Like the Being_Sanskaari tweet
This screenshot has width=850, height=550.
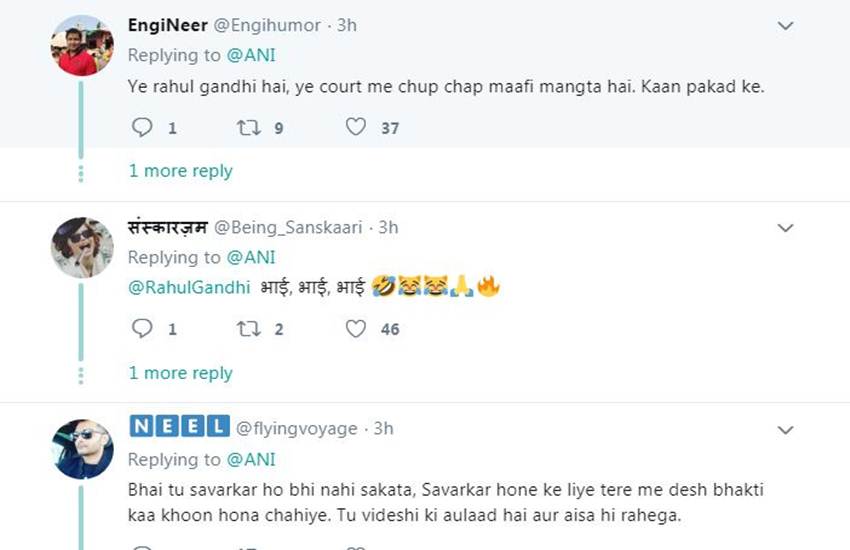tap(356, 328)
